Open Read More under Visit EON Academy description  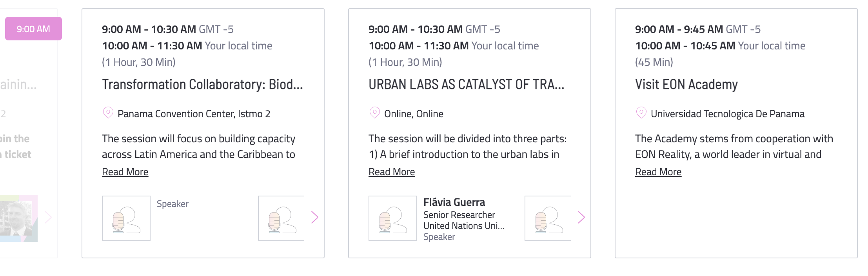click(658, 172)
